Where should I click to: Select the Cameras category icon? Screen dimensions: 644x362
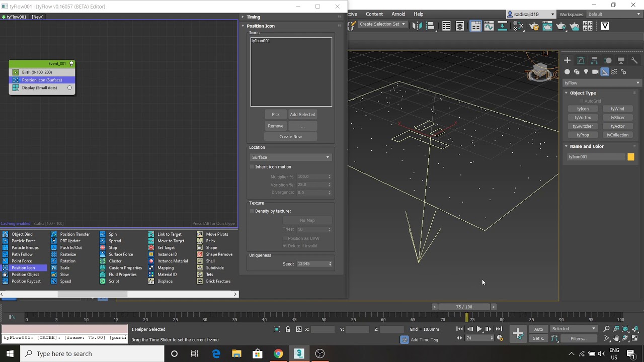pos(595,72)
